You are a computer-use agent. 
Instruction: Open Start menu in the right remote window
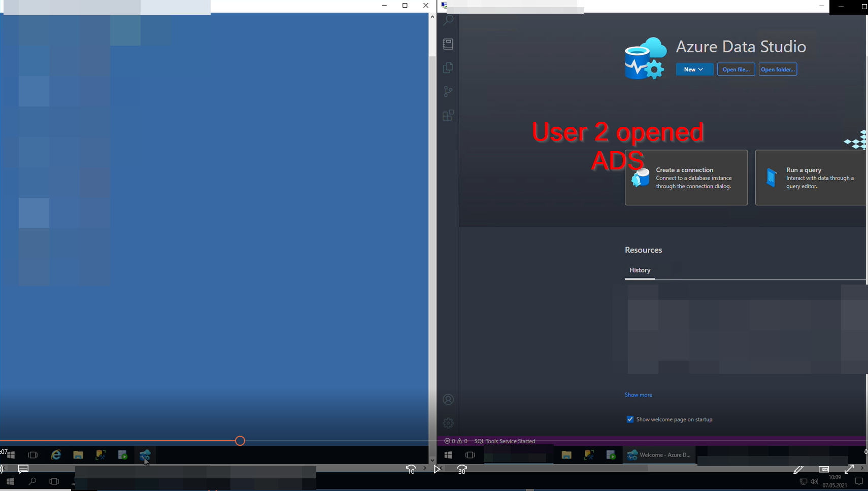point(448,455)
